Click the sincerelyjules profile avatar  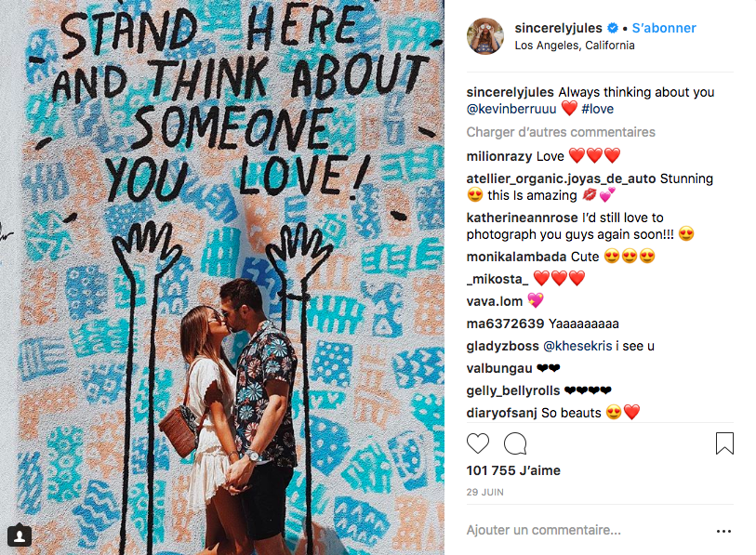point(485,36)
